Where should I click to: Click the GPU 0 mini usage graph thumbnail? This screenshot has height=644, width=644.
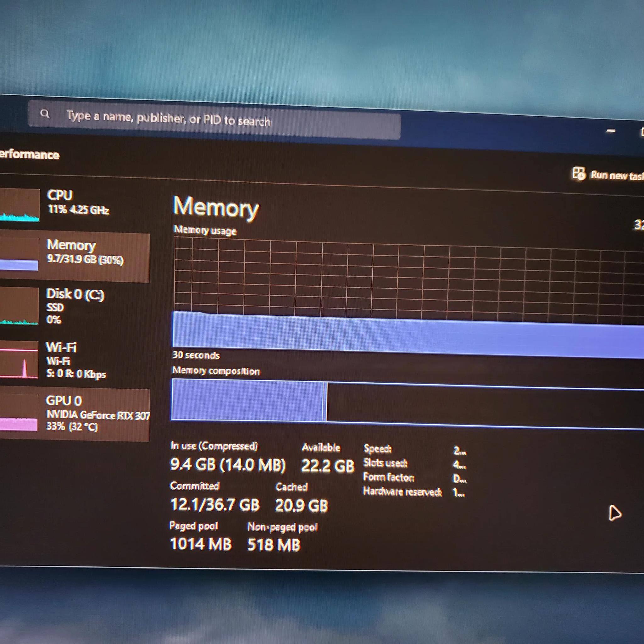tap(19, 413)
